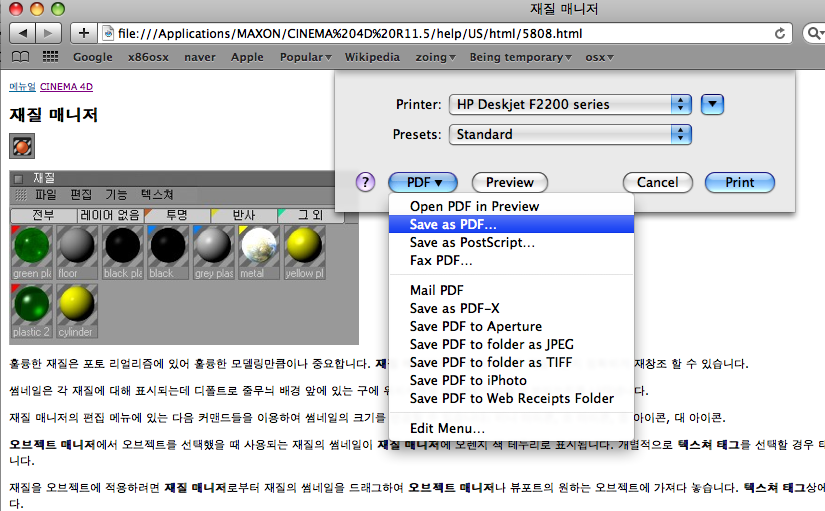The image size is (825, 511).
Task: Click the Preview button
Action: (510, 183)
